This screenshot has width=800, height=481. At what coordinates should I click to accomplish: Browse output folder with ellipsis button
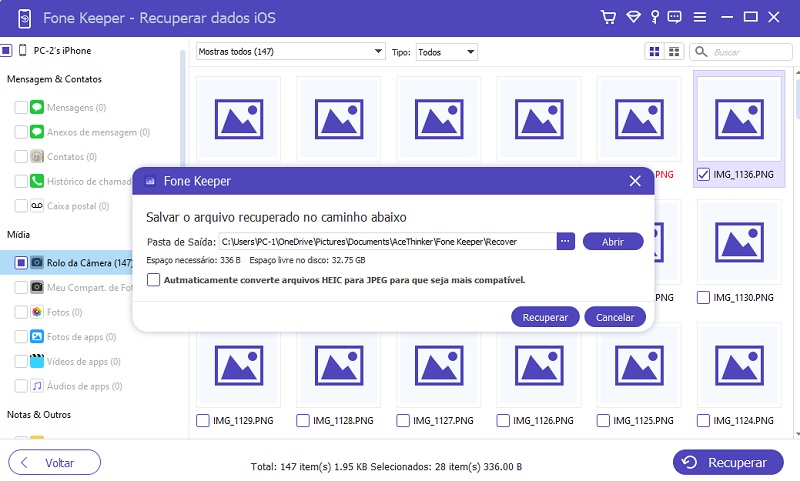[x=565, y=241]
